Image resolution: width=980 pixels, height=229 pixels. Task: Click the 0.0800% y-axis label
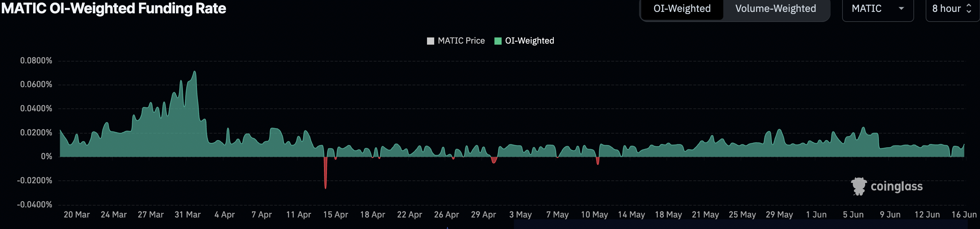[36, 60]
